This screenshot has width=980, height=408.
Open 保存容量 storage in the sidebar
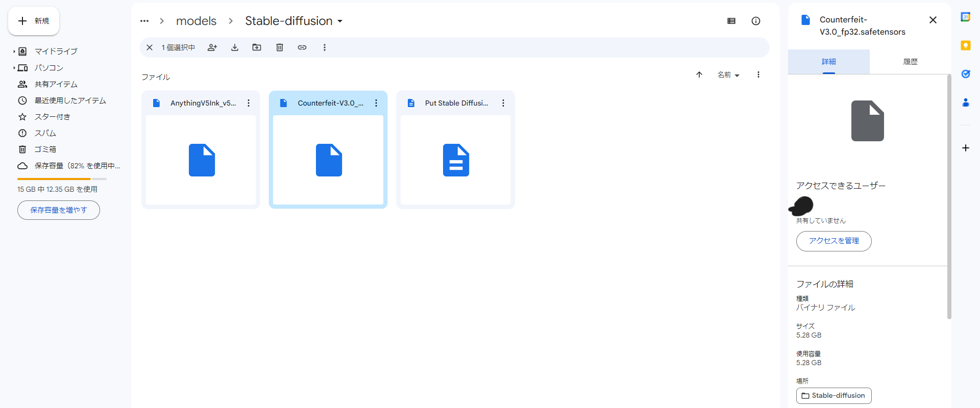point(77,166)
